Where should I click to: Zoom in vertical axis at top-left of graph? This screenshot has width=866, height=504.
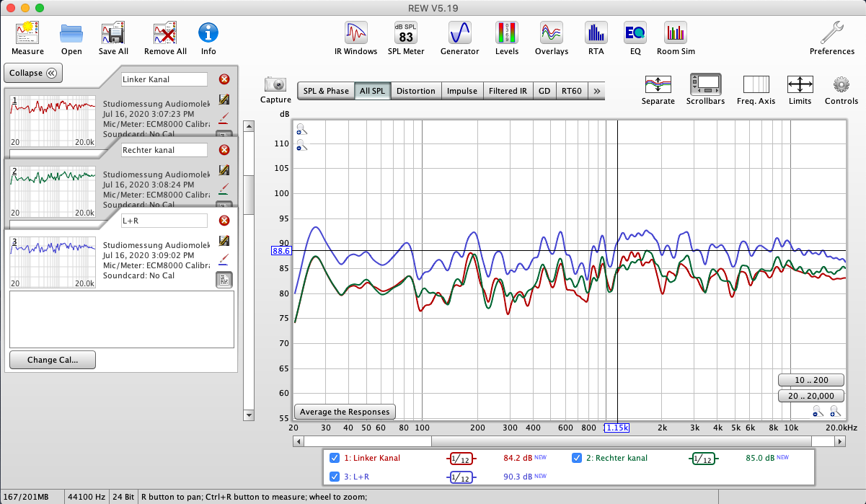click(x=301, y=130)
